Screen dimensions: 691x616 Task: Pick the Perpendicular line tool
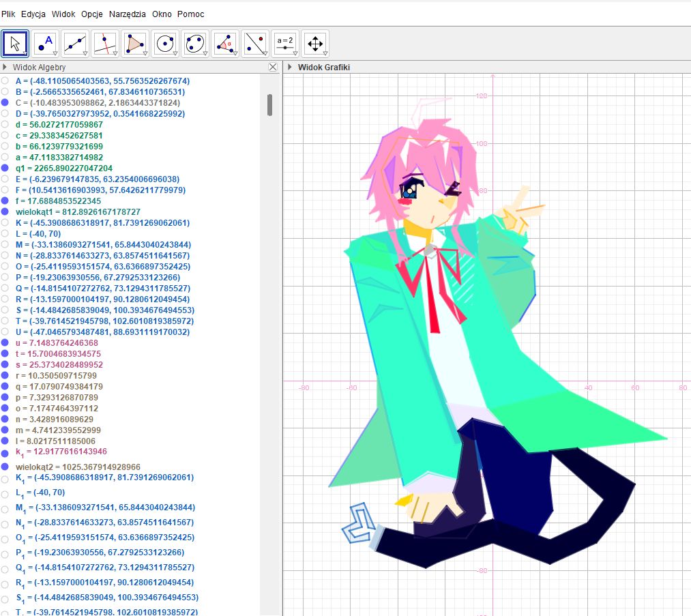[105, 44]
